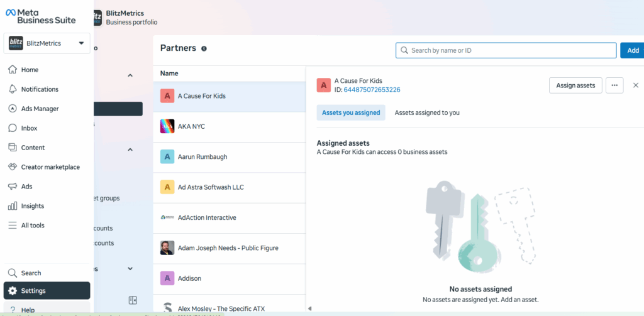Open the more options ellipsis button
This screenshot has width=644, height=316.
(x=614, y=85)
